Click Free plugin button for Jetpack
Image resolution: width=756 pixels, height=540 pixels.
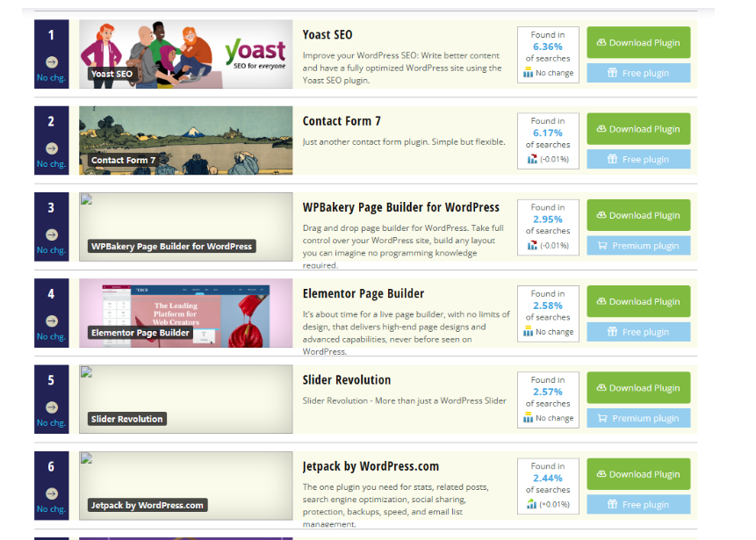(x=638, y=504)
